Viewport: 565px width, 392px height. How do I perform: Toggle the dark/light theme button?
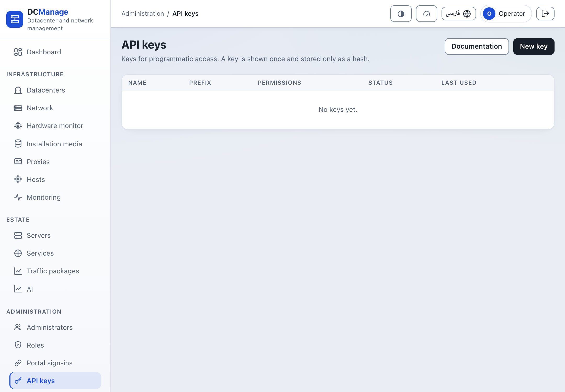pos(401,14)
